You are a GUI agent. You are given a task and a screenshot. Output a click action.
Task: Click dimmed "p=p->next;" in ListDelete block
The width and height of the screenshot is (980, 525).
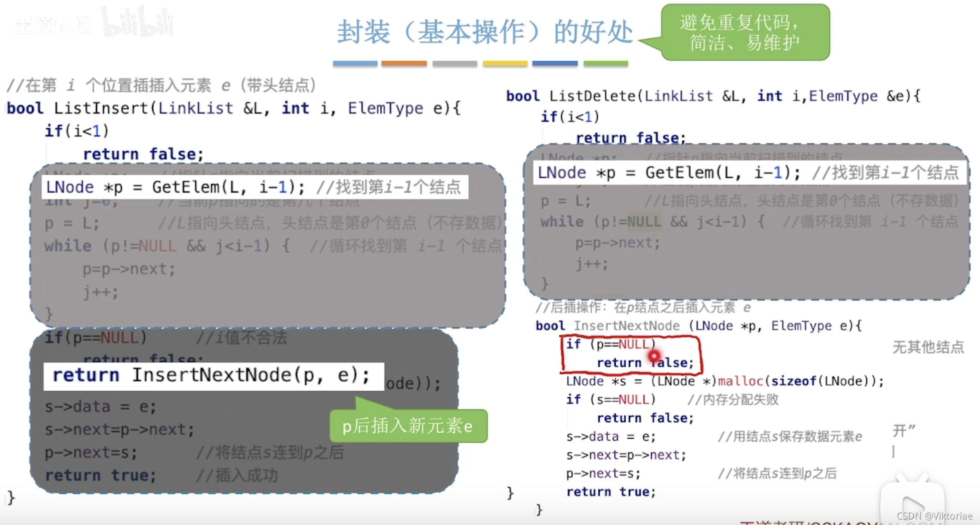tap(618, 243)
